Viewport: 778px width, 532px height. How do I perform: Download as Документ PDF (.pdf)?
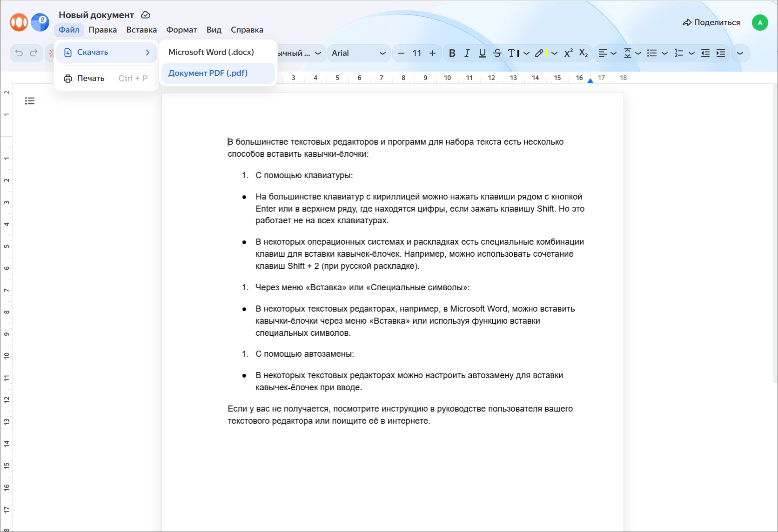pyautogui.click(x=218, y=73)
